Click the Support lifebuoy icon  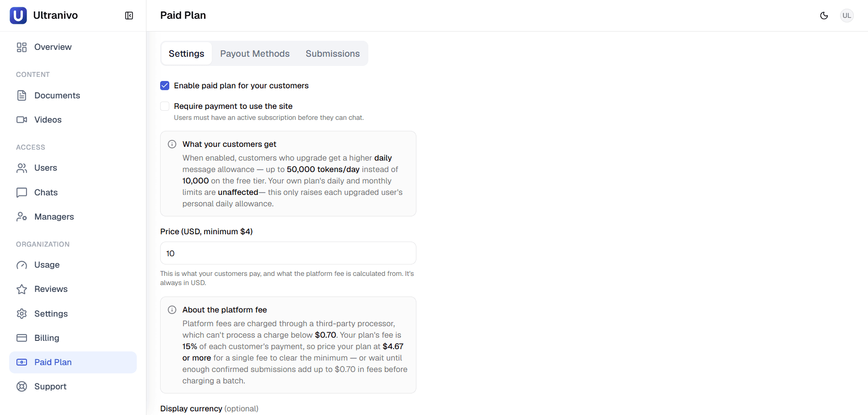22,386
